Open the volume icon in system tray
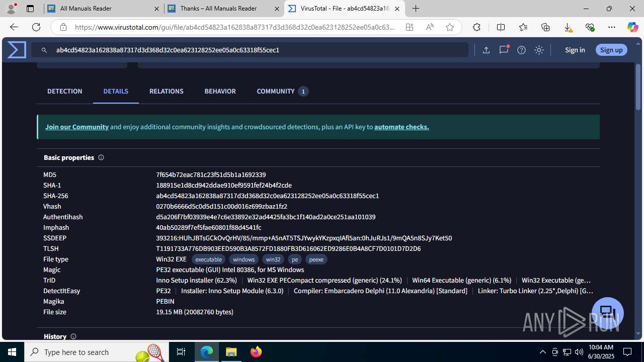Viewport: 644px width, 362px height. pyautogui.click(x=579, y=352)
